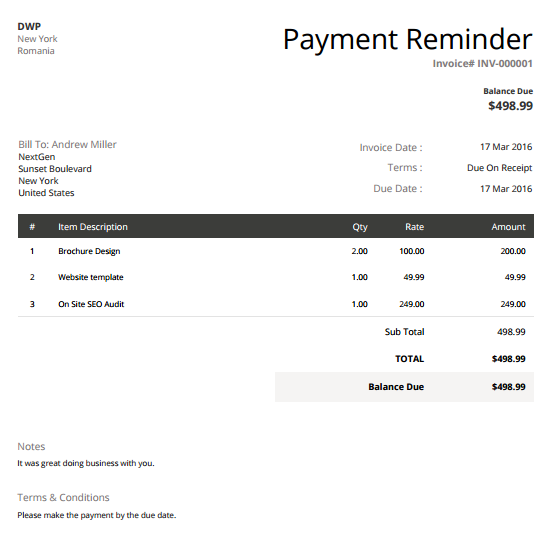Click the Amount column header
This screenshot has width=558, height=556.
[x=508, y=227]
